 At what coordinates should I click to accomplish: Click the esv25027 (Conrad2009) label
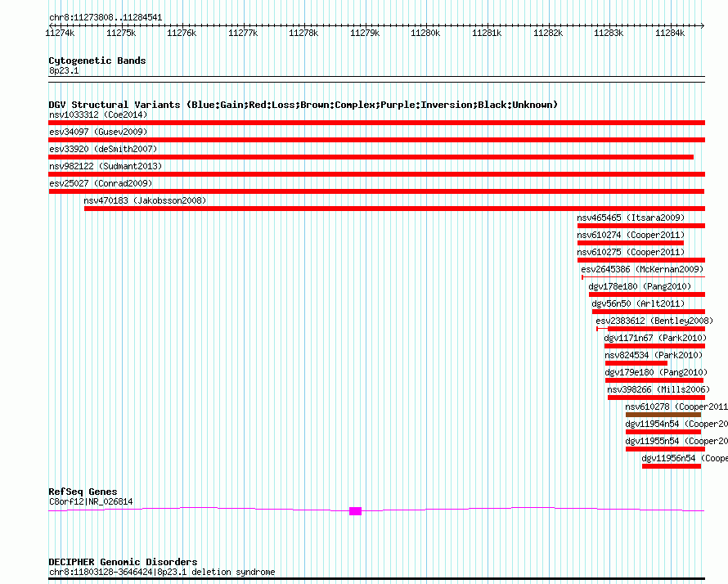101,183
